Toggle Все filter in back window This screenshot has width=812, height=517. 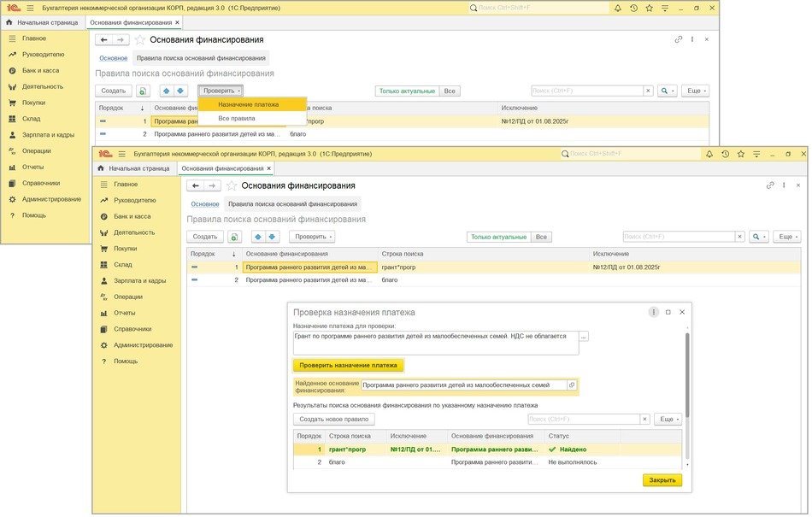450,91
